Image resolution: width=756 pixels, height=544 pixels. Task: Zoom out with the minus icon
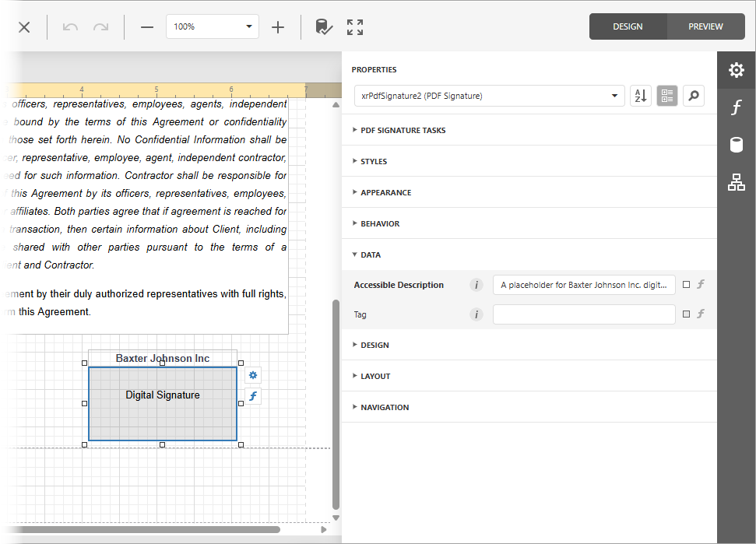point(147,27)
